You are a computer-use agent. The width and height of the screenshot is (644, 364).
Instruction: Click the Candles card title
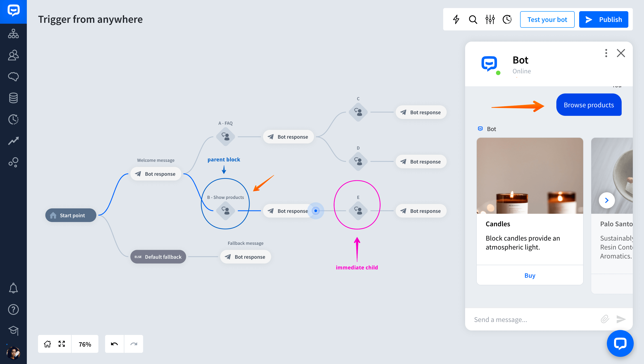(x=498, y=224)
